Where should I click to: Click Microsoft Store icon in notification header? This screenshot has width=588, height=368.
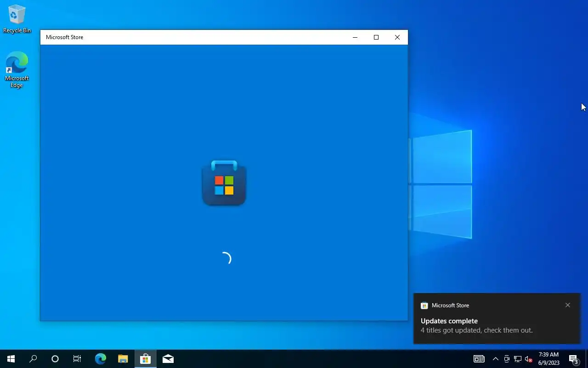[x=424, y=305]
